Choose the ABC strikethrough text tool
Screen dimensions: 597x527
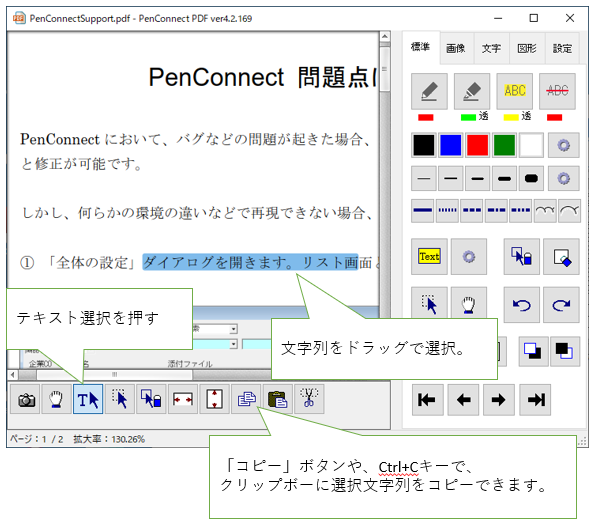[x=557, y=91]
